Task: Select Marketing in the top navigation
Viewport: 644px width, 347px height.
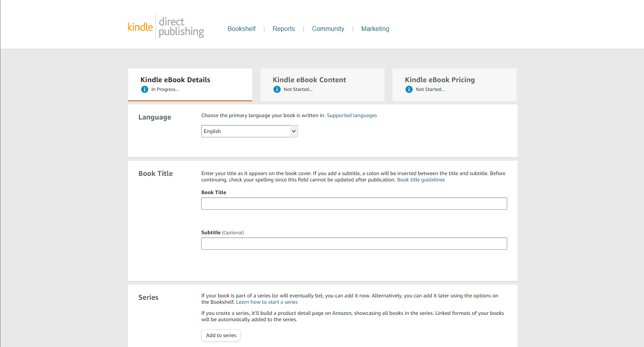Action: (375, 29)
